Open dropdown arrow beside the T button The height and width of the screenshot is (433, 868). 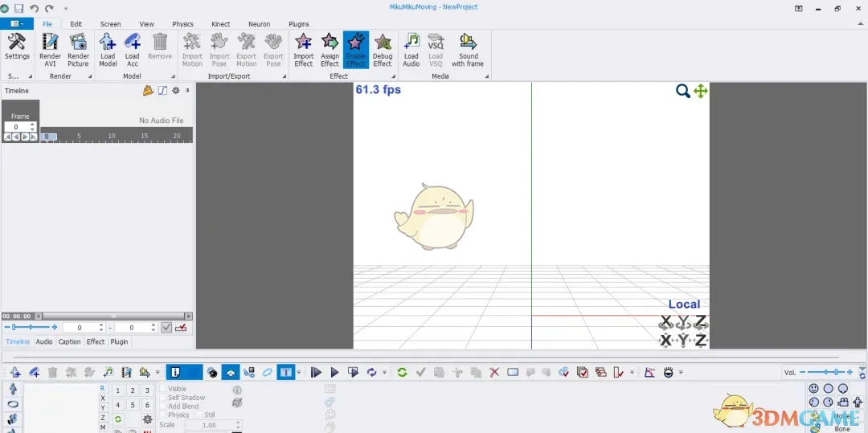(298, 372)
